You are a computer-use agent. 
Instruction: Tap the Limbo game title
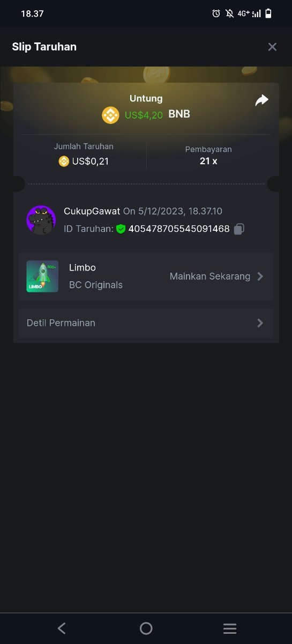[83, 267]
